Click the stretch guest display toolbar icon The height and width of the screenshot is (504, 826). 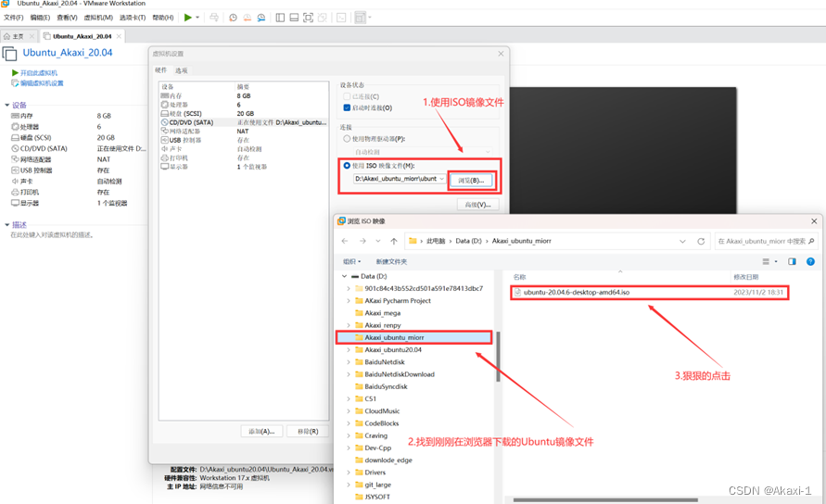point(360,18)
